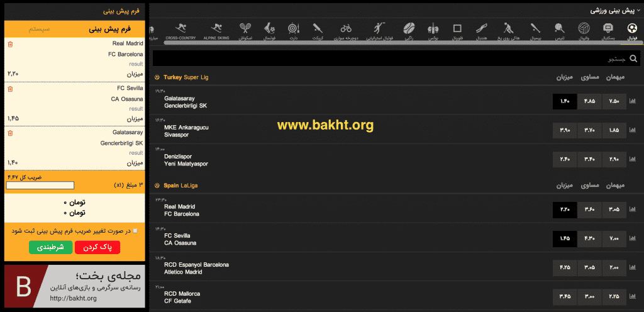Deselect the 2.20 Real Madrid home odds
Screen dimensions: 644x312
[565, 209]
